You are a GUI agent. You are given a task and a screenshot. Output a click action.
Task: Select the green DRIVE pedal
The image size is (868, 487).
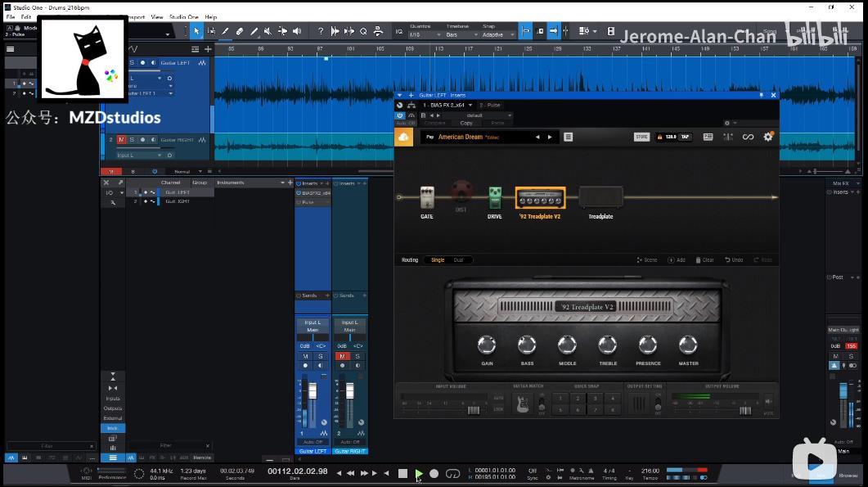point(495,198)
